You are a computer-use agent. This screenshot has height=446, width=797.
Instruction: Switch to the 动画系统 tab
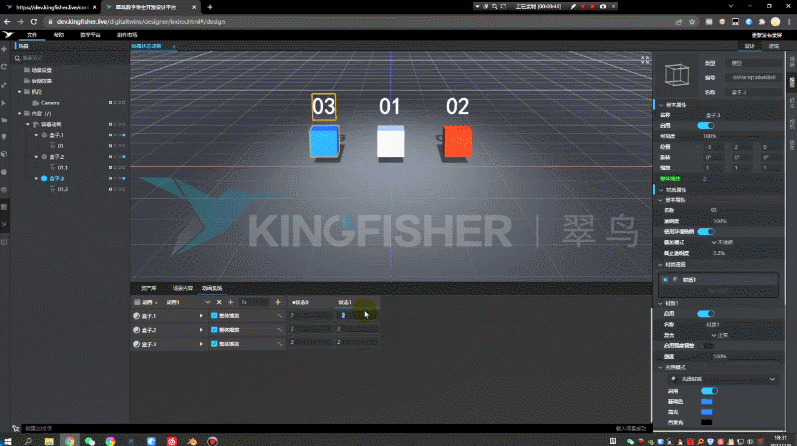212,288
